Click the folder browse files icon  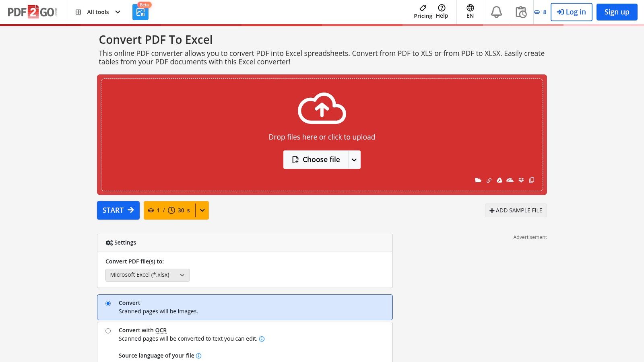[x=478, y=180]
